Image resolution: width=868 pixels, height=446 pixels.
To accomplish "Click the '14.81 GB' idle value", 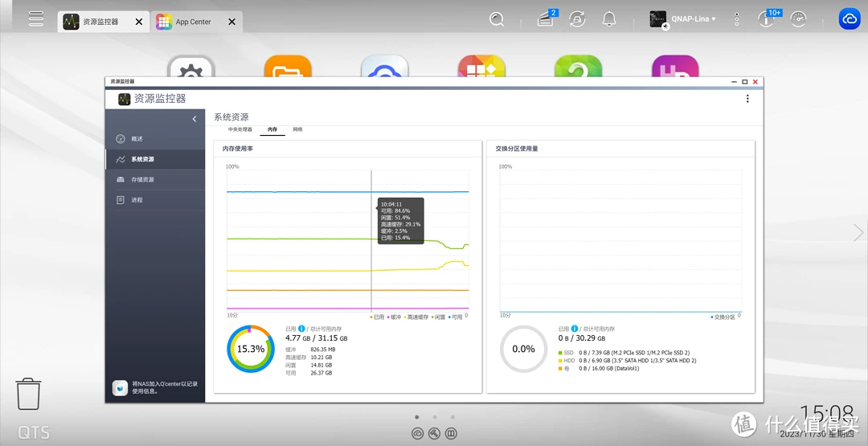I will (321, 365).
